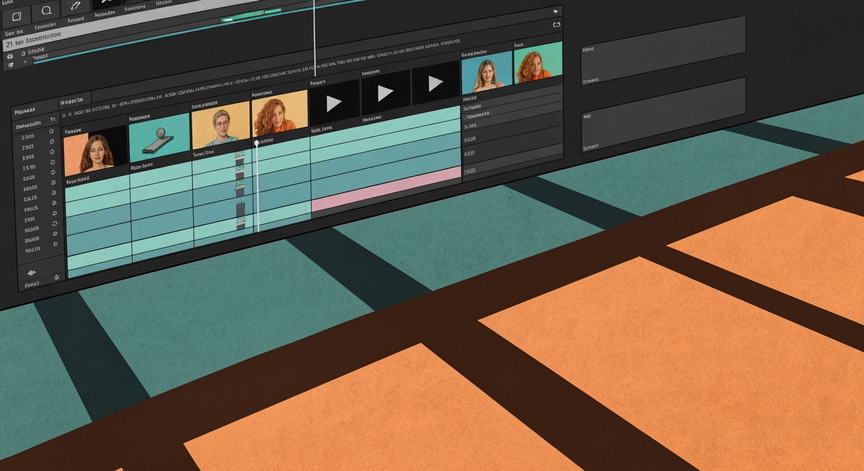Select the pencil edit tool in the toolbar
864x471 pixels.
click(x=75, y=6)
